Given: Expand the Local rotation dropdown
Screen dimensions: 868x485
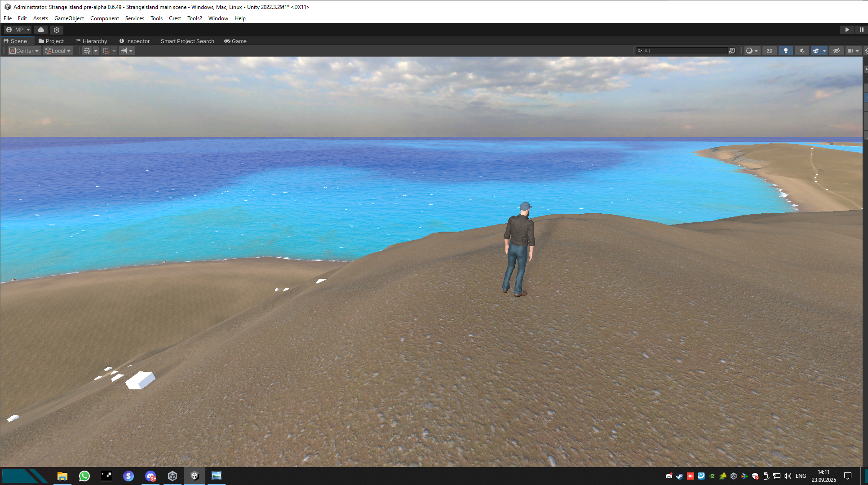Looking at the screenshot, I should (58, 51).
